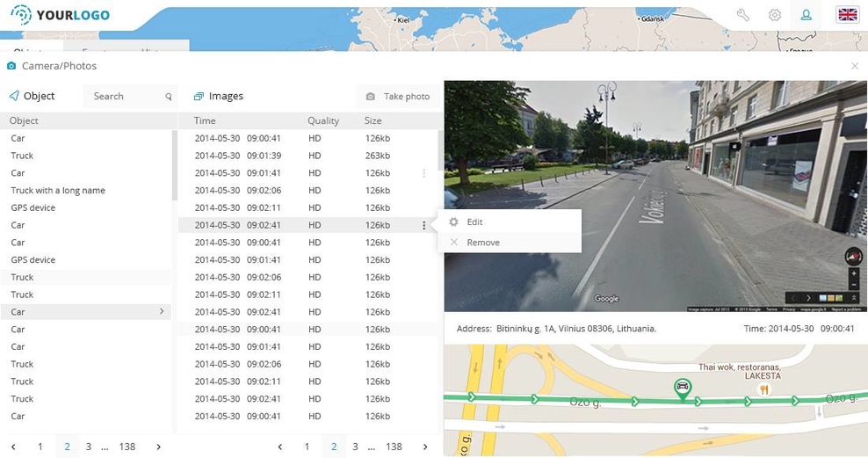The height and width of the screenshot is (458, 868).
Task: Type in the object Search field
Action: coord(130,97)
